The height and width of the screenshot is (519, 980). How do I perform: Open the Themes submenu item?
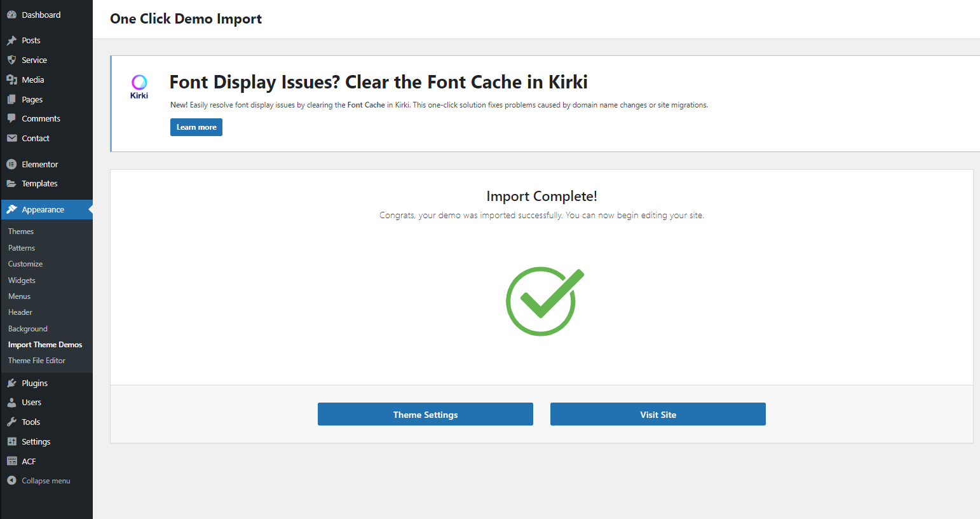(21, 232)
